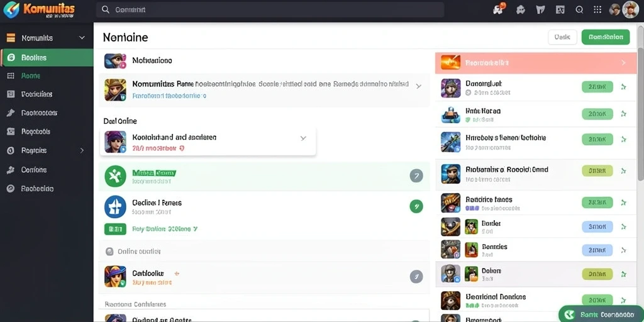
Task: Open Raotiooters in the sidebar
Action: click(39, 113)
